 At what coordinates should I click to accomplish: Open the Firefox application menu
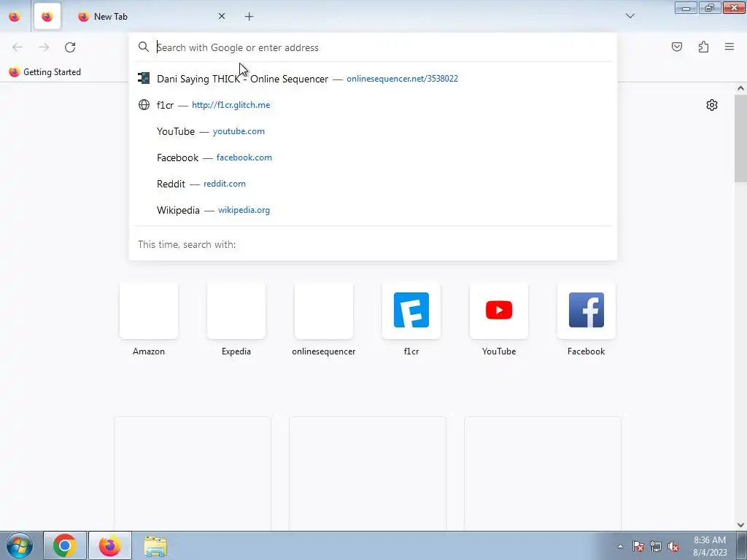[x=729, y=47]
